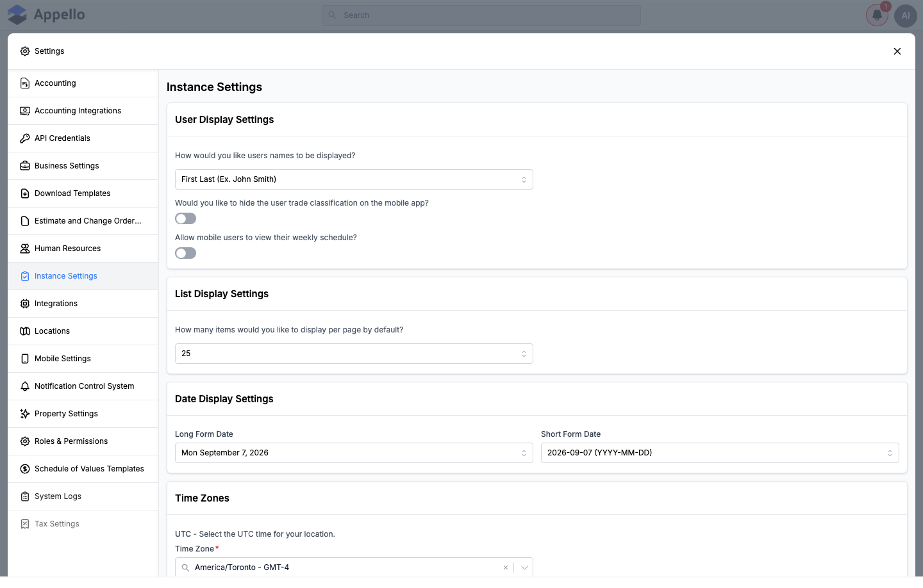
Task: Open the user avatar AI menu
Action: click(906, 15)
